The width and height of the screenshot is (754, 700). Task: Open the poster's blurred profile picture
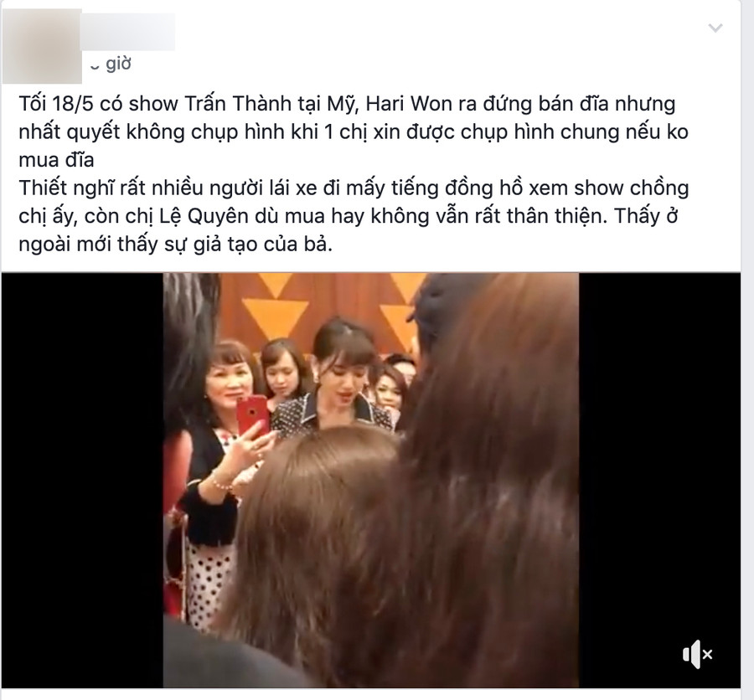click(43, 46)
